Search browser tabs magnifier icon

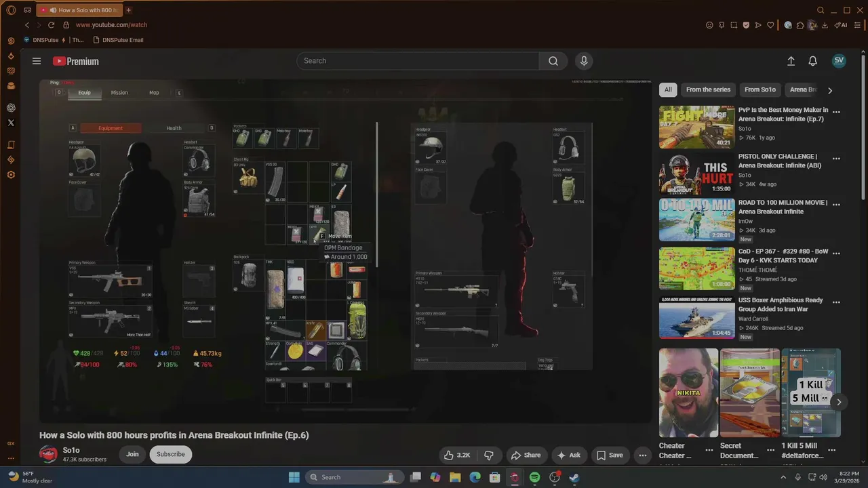point(821,10)
